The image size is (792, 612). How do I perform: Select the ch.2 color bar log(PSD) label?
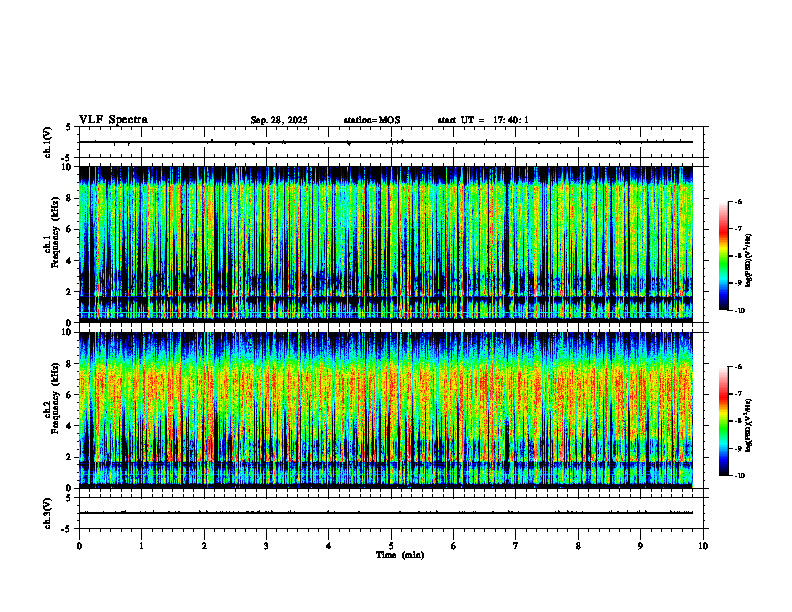tap(749, 426)
